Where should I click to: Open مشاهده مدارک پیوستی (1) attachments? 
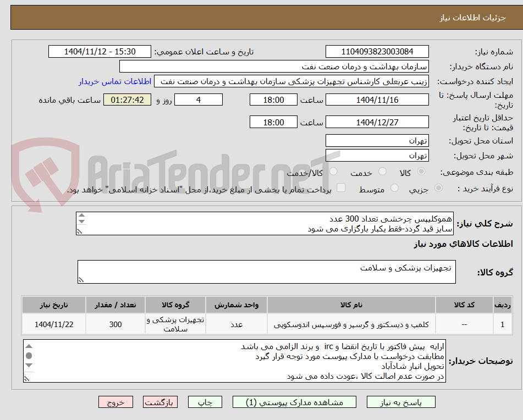(294, 402)
